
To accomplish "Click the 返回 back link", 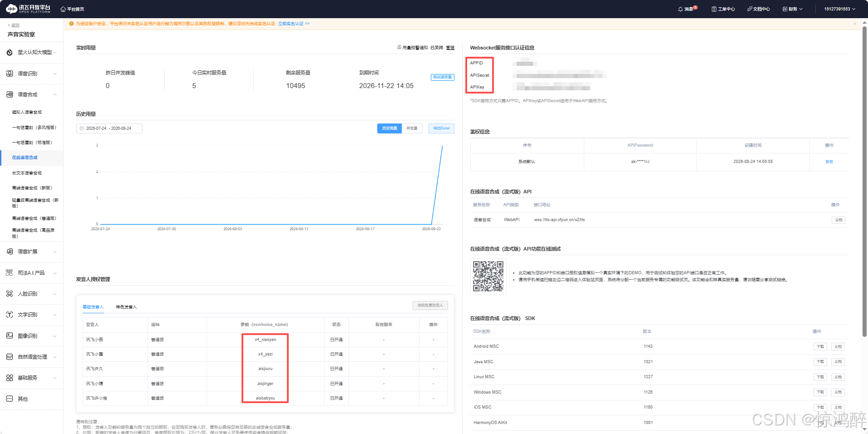I will click(14, 25).
